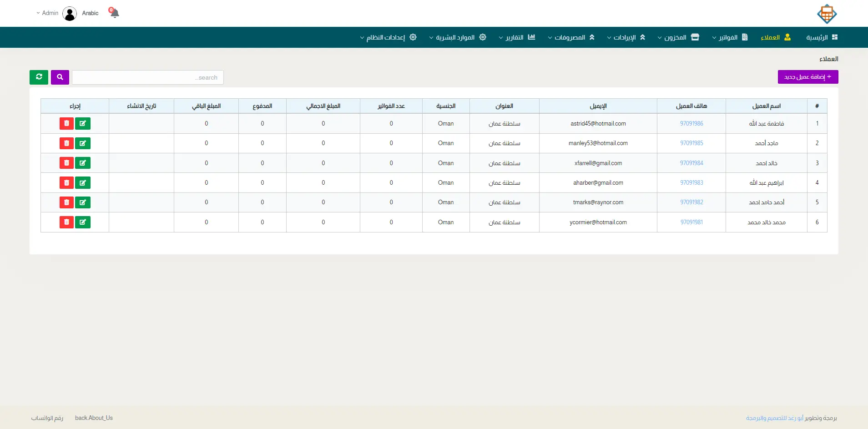Go to the الرئيسية home menu
This screenshot has width=868, height=429.
[x=821, y=37]
